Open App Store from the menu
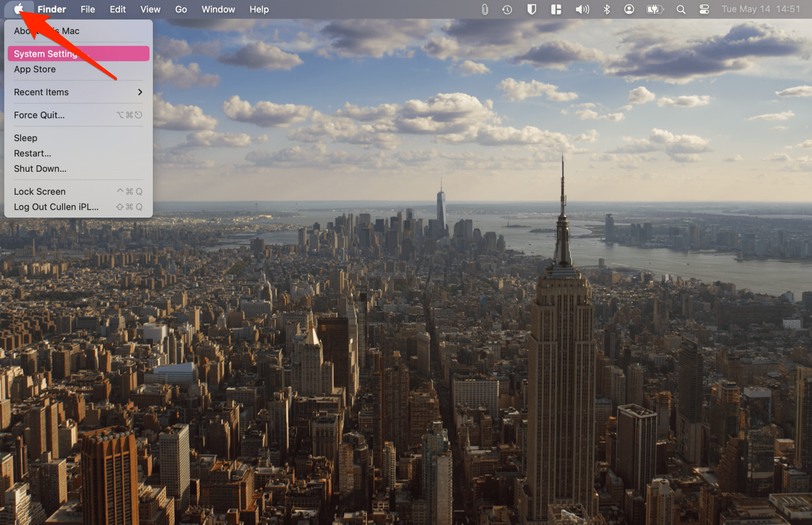Screen dimensions: 812x525 [35, 69]
